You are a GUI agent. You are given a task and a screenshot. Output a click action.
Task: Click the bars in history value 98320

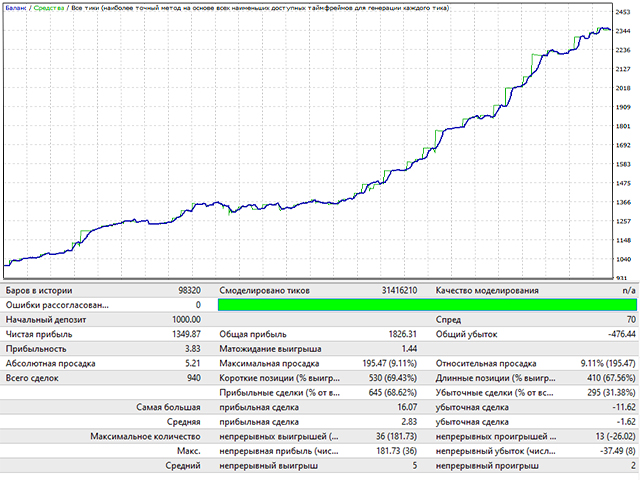point(189,291)
